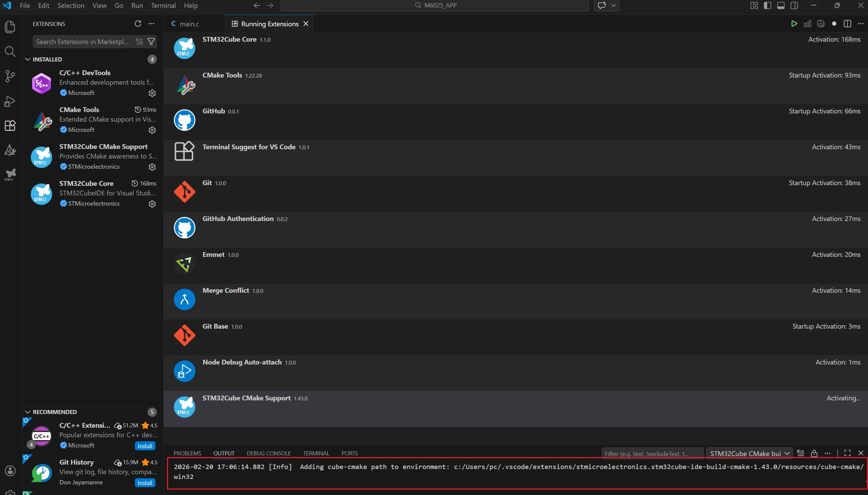Switch to the TERMINAL panel tab

point(316,453)
